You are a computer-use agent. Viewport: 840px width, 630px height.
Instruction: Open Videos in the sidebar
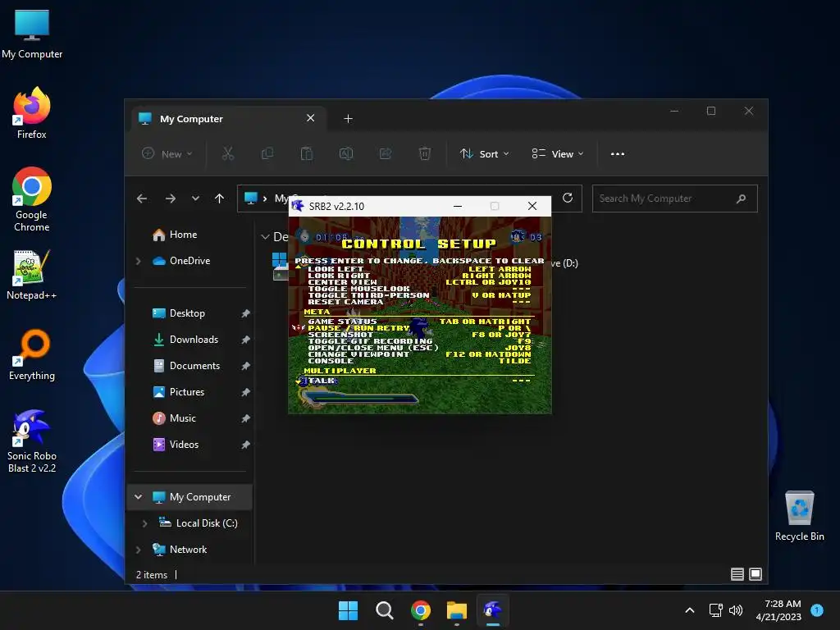[x=176, y=445]
